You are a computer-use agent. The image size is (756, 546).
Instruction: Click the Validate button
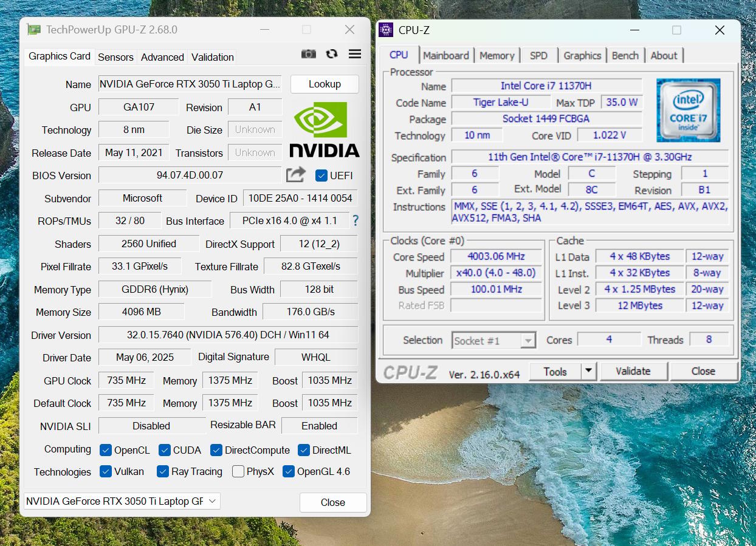pos(633,371)
